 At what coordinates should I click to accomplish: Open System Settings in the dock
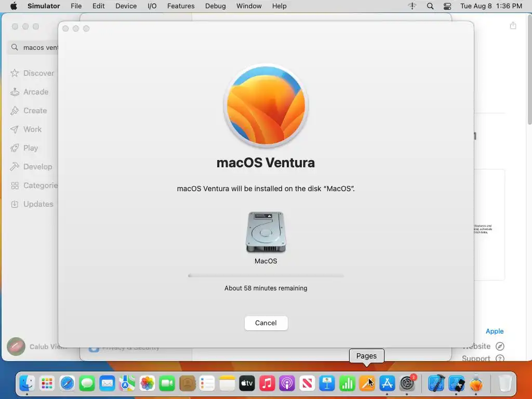click(407, 384)
